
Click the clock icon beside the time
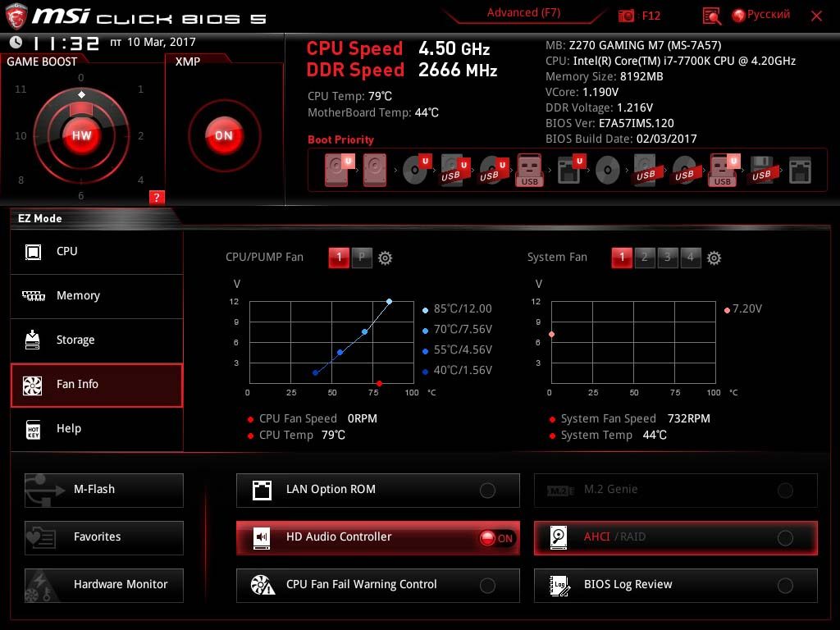pyautogui.click(x=16, y=43)
